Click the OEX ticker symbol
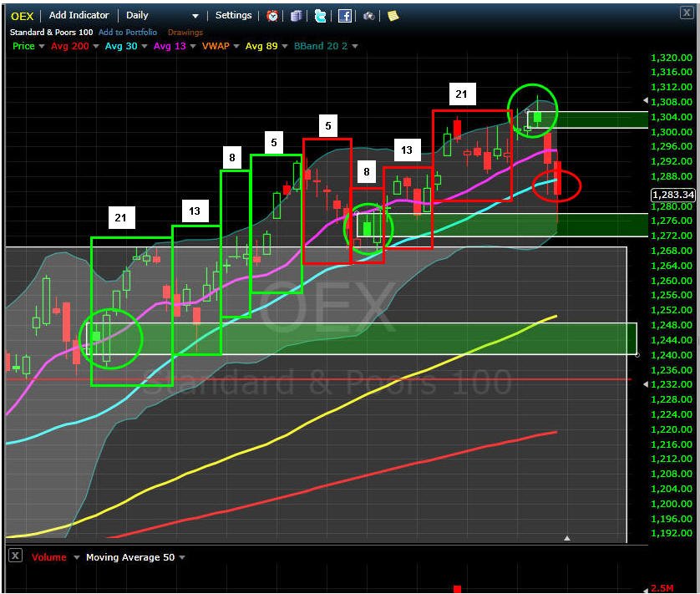The width and height of the screenshot is (700, 594). click(x=22, y=16)
